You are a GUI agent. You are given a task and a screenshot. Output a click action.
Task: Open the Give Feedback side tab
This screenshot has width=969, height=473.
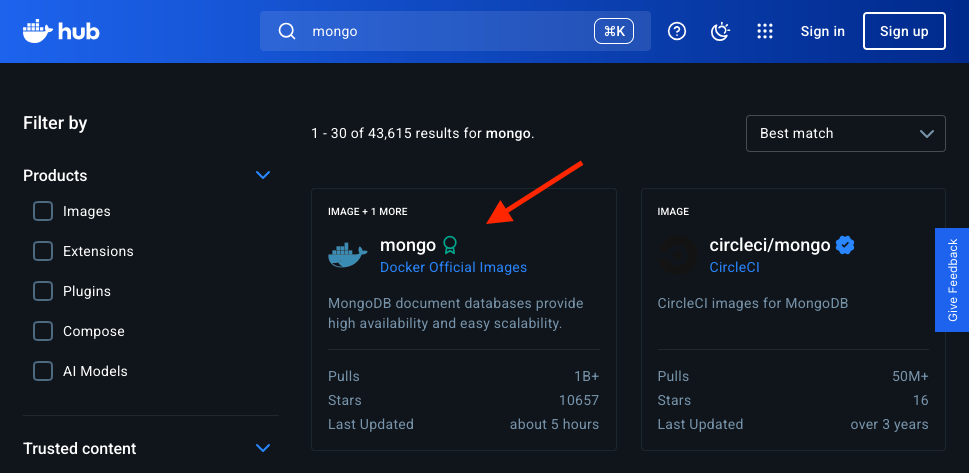952,279
